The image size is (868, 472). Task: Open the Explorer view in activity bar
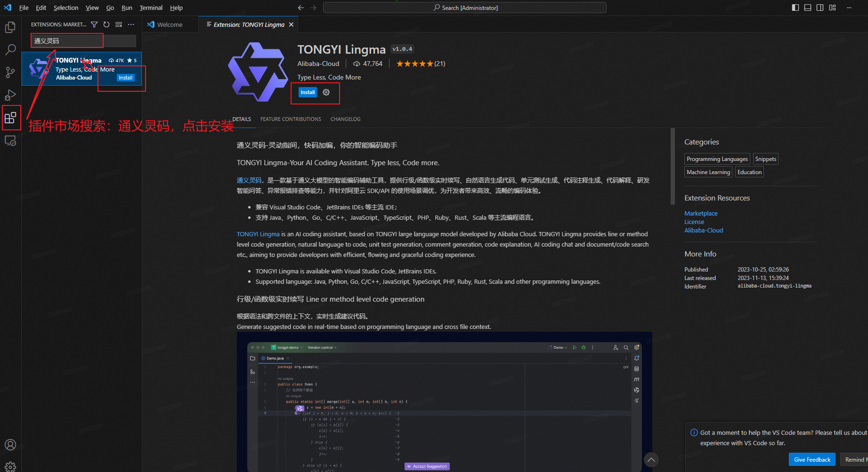(x=10, y=27)
